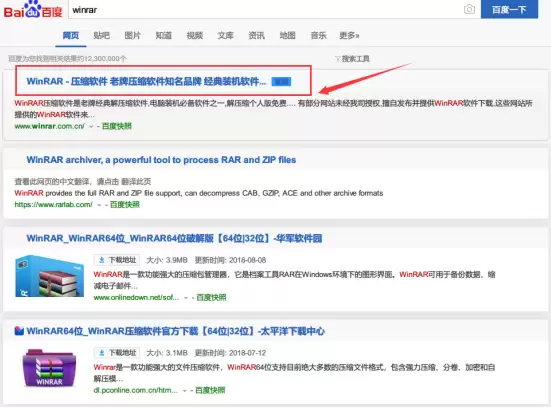Viewport: 551px width, 408px height.
Task: Click the filter icon next to 搜索工具
Action: [337, 59]
